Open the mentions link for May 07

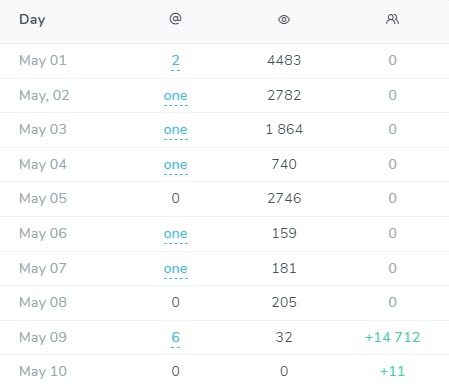[176, 269]
